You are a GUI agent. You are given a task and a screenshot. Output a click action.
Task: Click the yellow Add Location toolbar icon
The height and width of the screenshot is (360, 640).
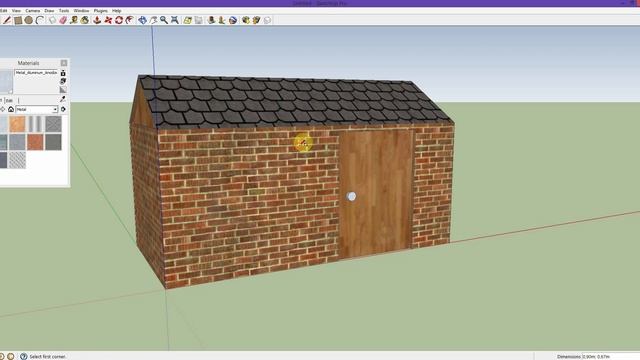(187, 20)
